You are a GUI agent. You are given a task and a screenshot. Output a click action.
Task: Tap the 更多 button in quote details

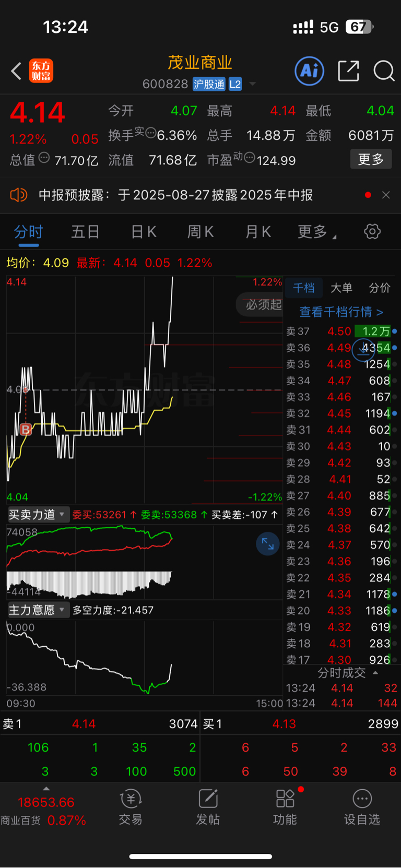pyautogui.click(x=371, y=159)
